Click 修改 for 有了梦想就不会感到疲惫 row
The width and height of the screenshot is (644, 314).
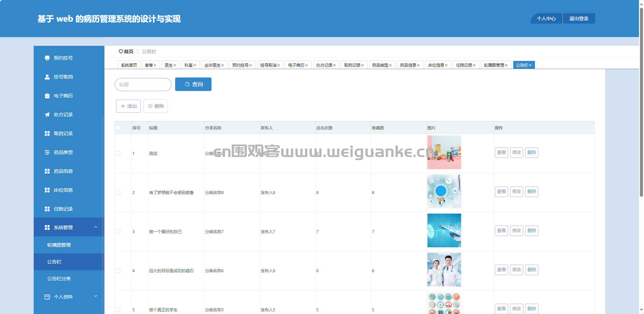coord(517,192)
